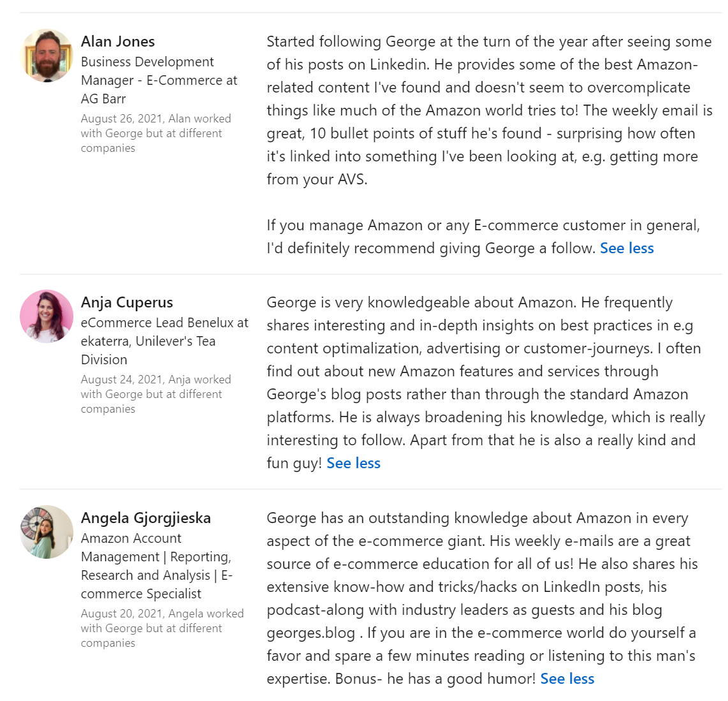The width and height of the screenshot is (728, 701).
Task: Click the Angela Gjorgjieska name link
Action: pyautogui.click(x=146, y=518)
